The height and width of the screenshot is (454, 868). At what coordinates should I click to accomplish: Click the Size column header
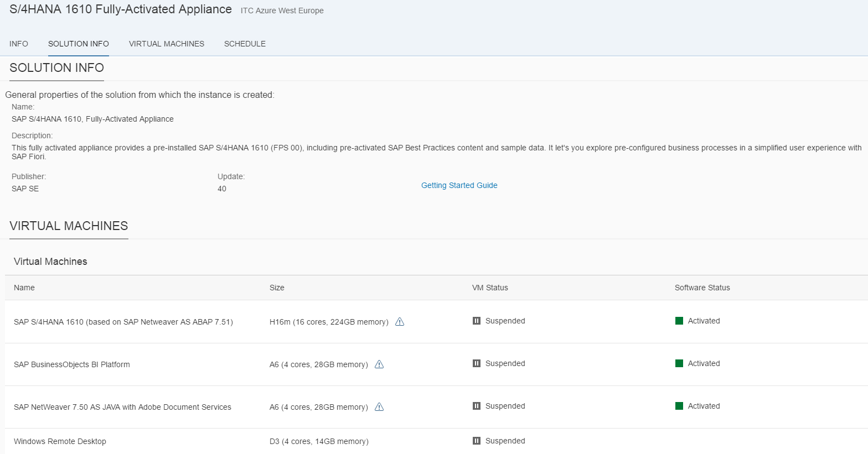(277, 288)
